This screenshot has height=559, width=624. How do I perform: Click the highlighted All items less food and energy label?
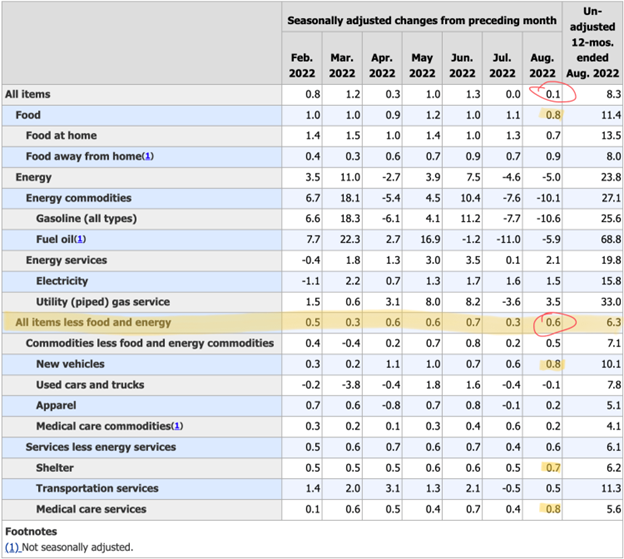coord(93,322)
